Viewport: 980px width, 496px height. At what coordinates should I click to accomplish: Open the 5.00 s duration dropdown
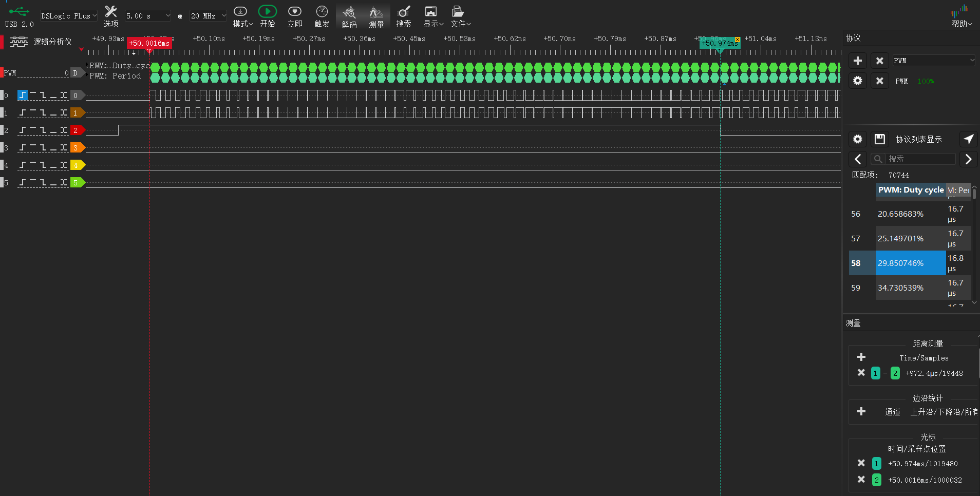(148, 16)
